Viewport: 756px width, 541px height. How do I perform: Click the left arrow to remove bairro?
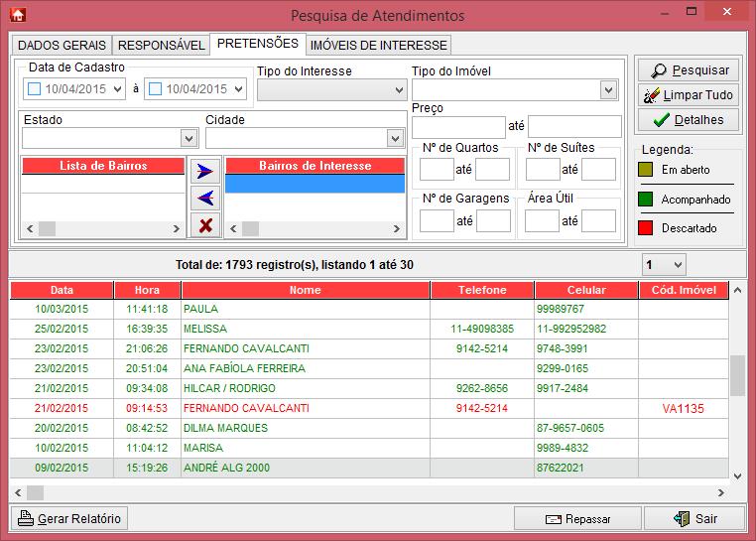point(204,198)
